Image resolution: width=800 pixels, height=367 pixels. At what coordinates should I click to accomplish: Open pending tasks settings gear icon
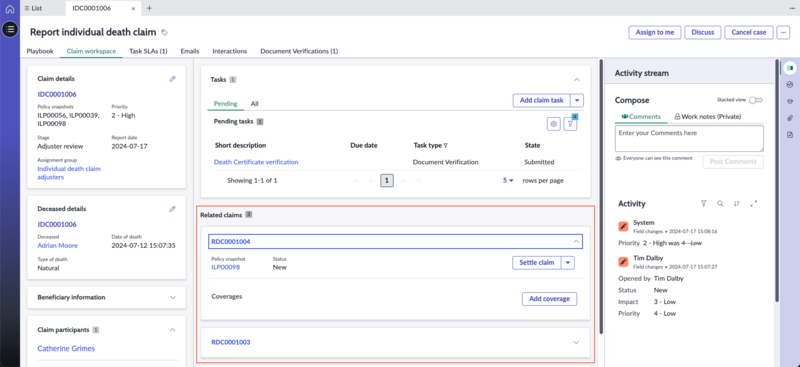(x=554, y=124)
